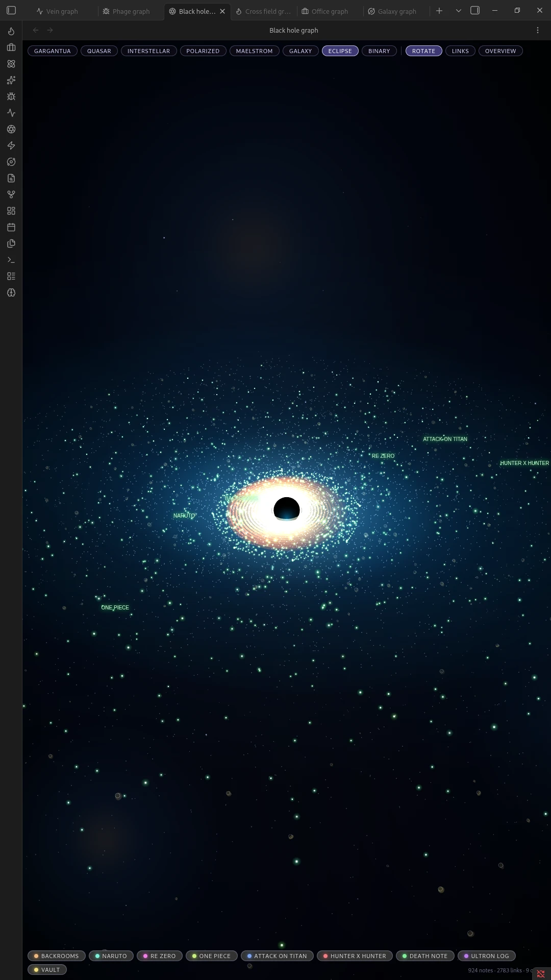Click the fork branch ribbon icon
This screenshot has height=980, width=551.
(x=11, y=194)
